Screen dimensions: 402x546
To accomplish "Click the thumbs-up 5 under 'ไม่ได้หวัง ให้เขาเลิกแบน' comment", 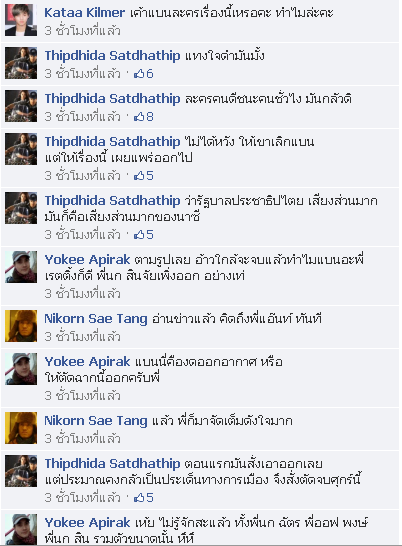I will pyautogui.click(x=144, y=176).
